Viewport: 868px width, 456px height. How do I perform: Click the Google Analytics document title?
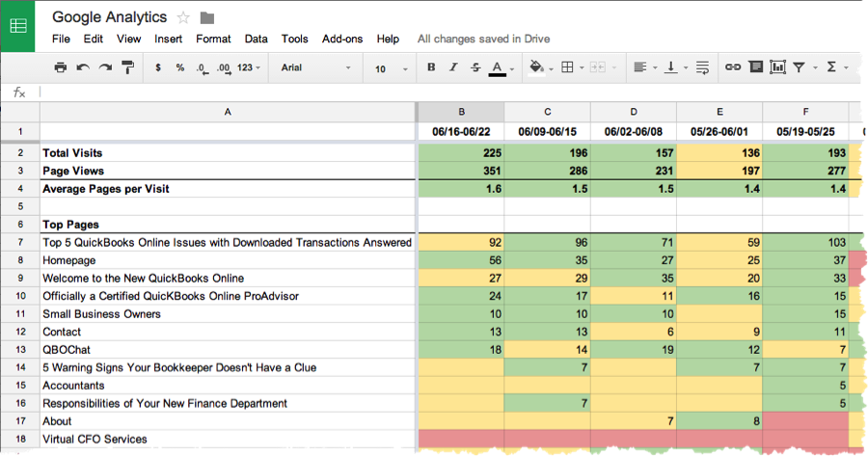click(x=110, y=17)
